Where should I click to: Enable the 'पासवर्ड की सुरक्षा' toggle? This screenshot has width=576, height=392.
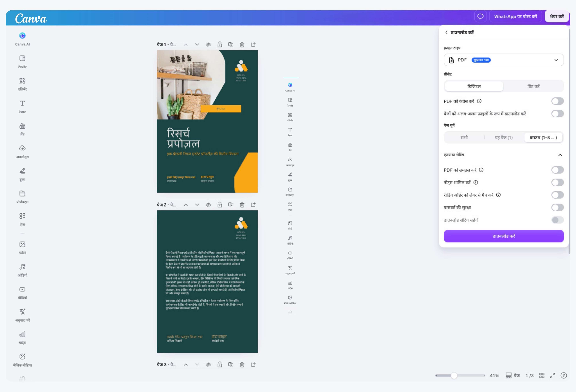click(557, 207)
